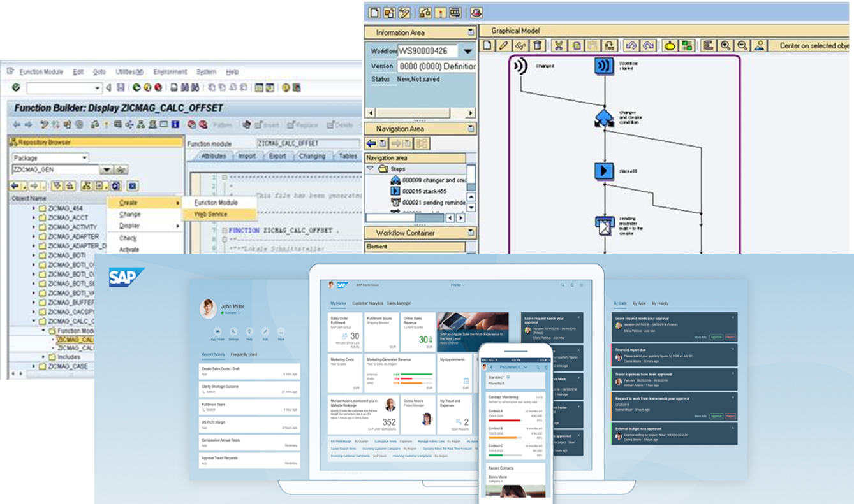This screenshot has height=504, width=854.
Task: Click the blue back arrow in Navigation Area
Action: (371, 143)
